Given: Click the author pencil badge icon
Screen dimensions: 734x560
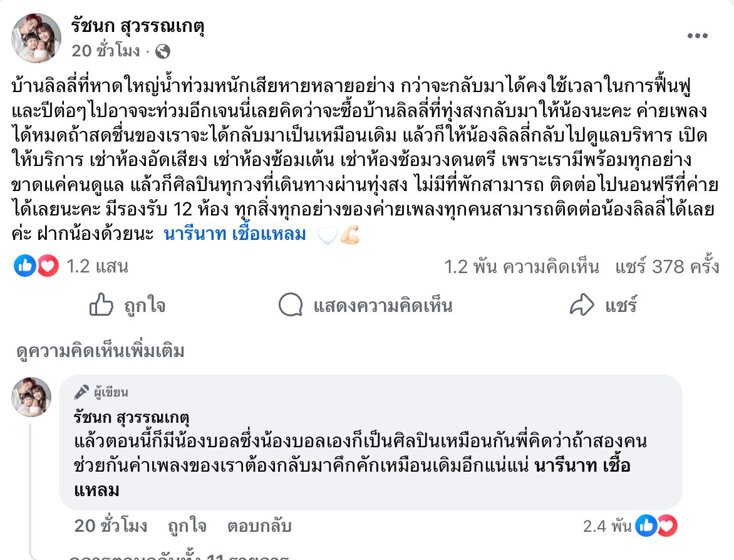Looking at the screenshot, I should tap(81, 393).
